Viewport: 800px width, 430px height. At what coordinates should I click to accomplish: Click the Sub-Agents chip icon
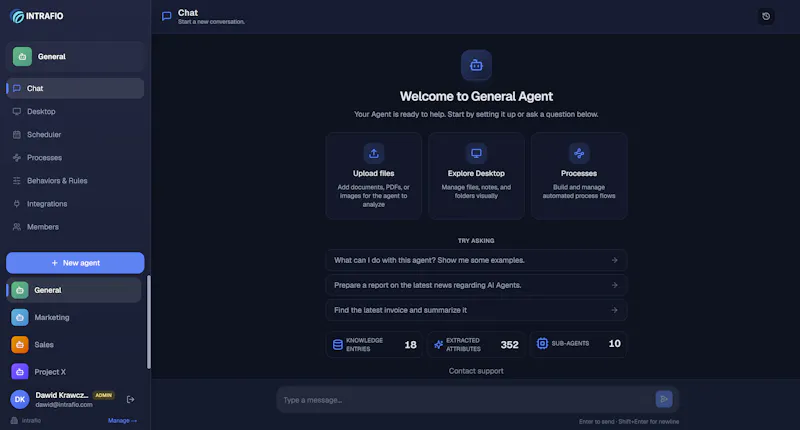(x=542, y=343)
